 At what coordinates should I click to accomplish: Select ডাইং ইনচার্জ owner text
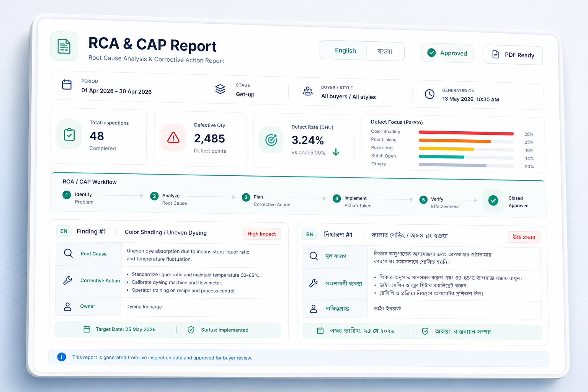[387, 309]
